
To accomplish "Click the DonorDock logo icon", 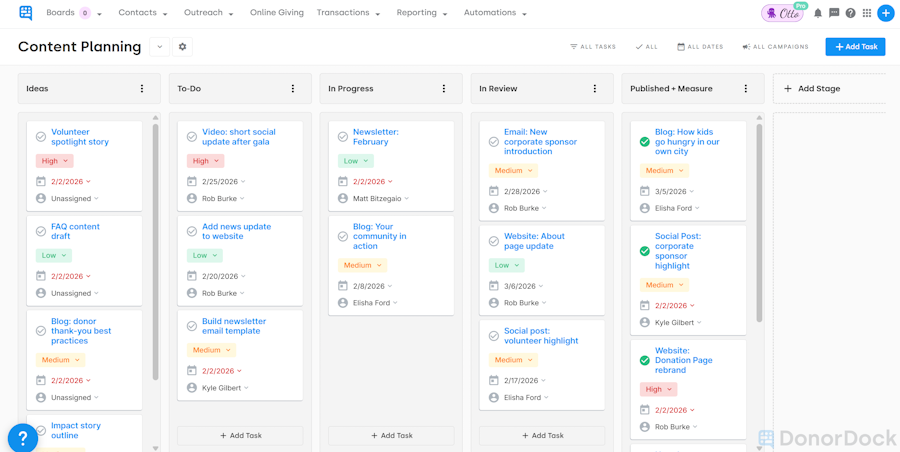I will (x=26, y=12).
